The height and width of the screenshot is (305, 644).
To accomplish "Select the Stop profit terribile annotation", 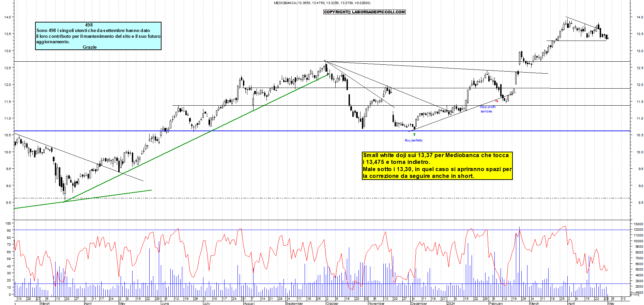I will (x=487, y=109).
